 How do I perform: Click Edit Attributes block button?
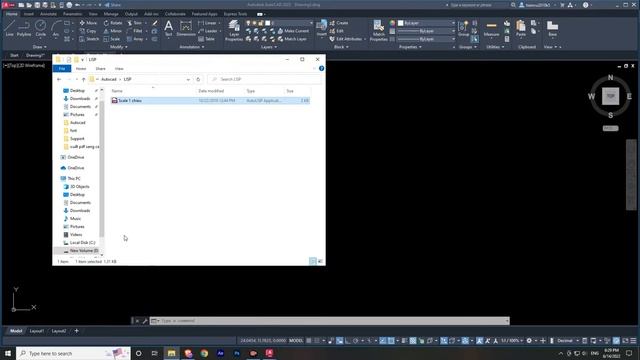345,39
